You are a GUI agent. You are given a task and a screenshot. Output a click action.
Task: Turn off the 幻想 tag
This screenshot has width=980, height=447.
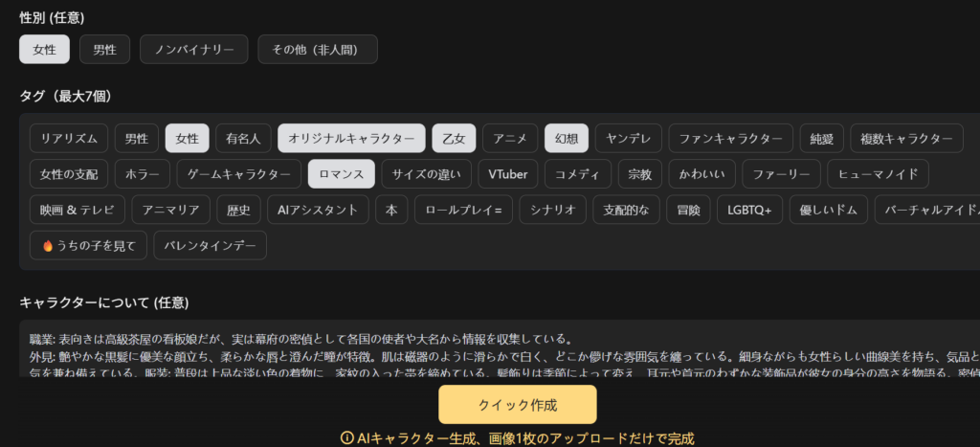[566, 139]
